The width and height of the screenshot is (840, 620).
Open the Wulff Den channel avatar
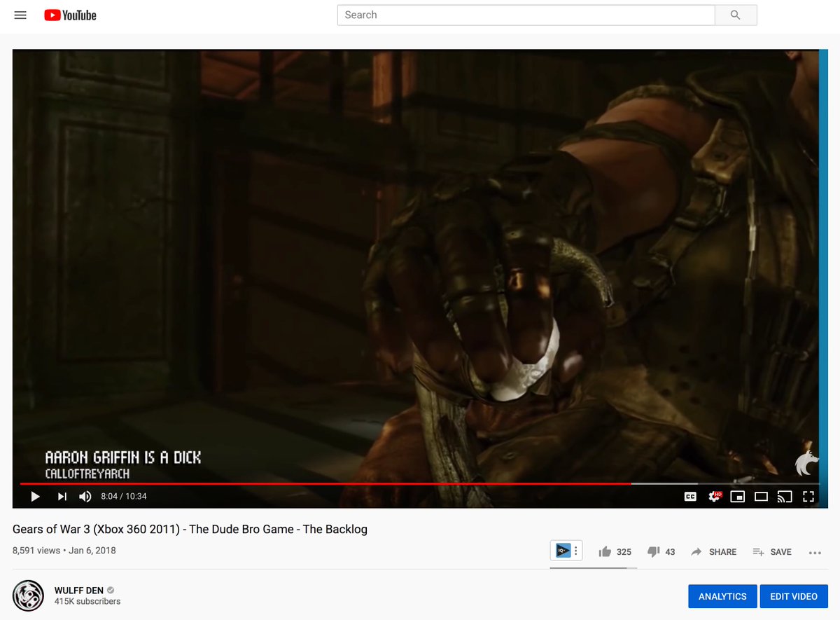29,595
